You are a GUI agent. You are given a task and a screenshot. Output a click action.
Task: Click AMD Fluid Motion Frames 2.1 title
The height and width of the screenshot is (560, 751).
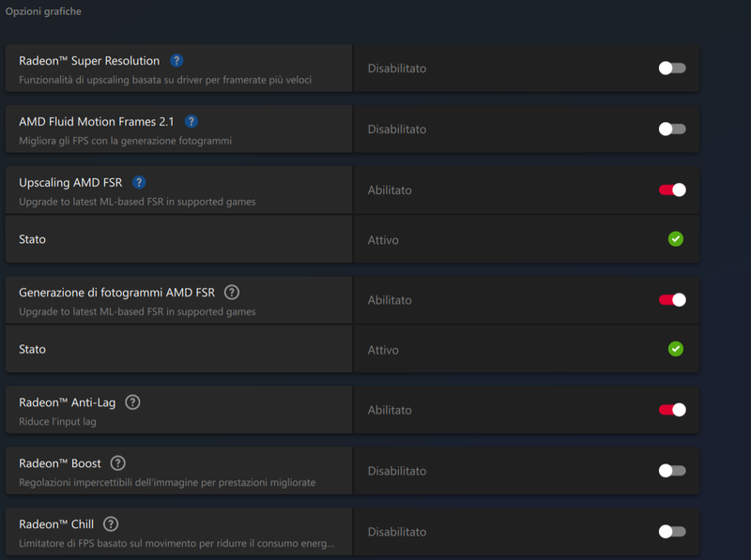click(x=97, y=122)
